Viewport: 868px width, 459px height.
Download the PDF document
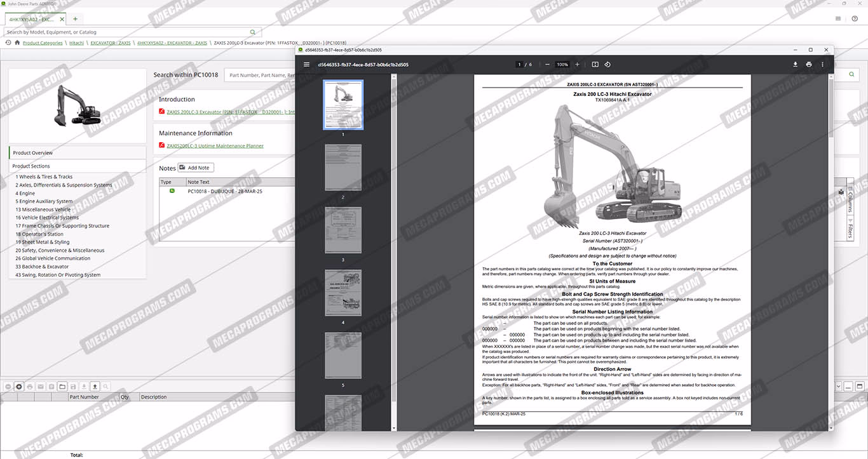click(795, 64)
